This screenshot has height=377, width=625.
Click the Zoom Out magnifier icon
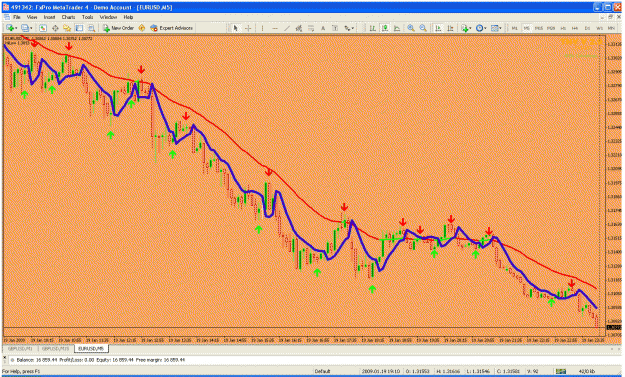click(423, 28)
